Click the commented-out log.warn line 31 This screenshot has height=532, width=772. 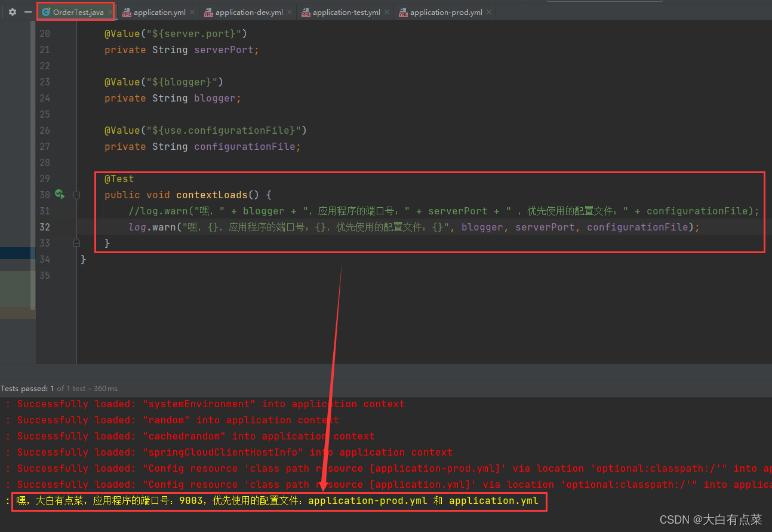point(444,211)
